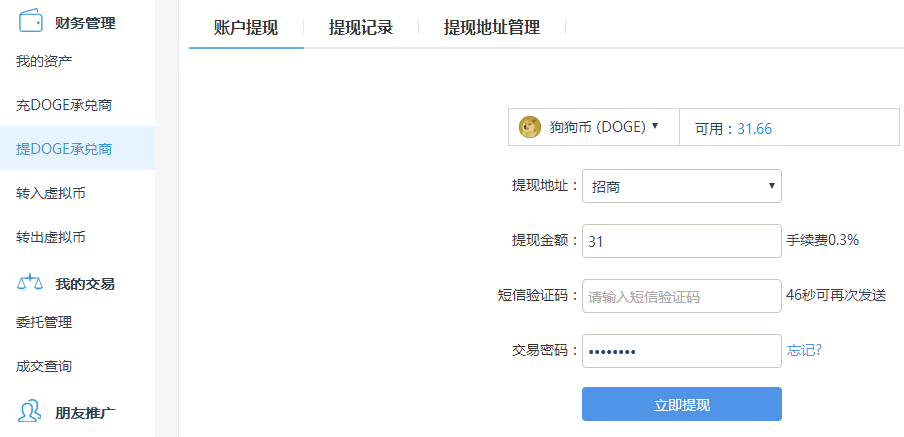Click the wallet icon beside 财务管理

pyautogui.click(x=31, y=21)
